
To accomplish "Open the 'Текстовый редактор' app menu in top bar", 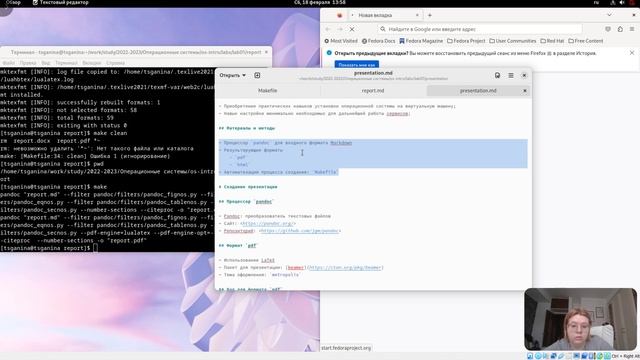I will point(60,2).
